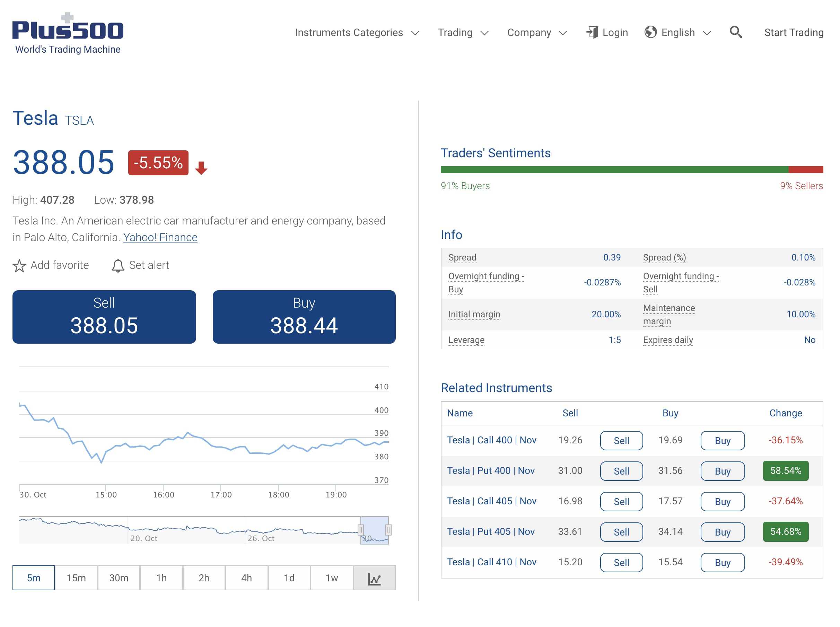Click Start Trading in the navigation

pos(793,33)
